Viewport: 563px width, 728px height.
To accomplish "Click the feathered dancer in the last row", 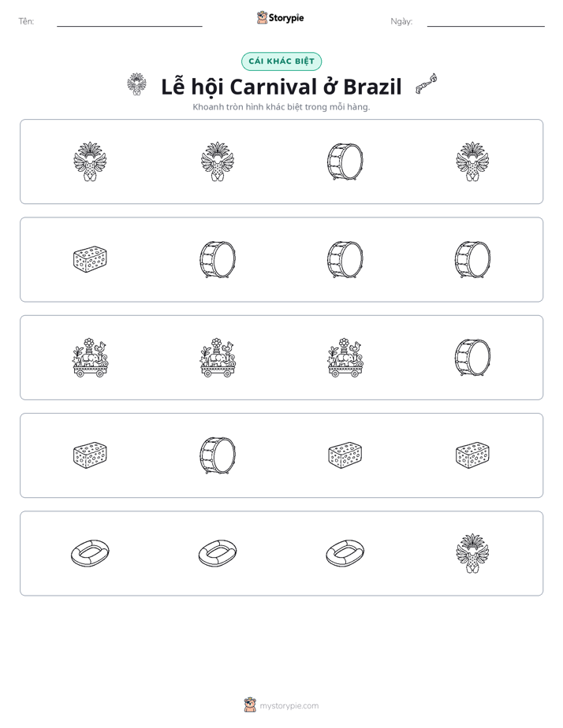I will pos(472,553).
